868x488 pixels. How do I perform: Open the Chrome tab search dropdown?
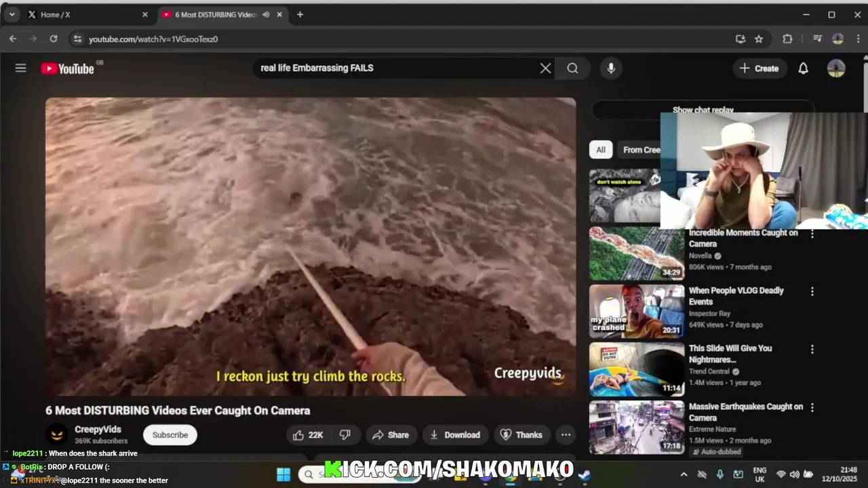click(12, 14)
